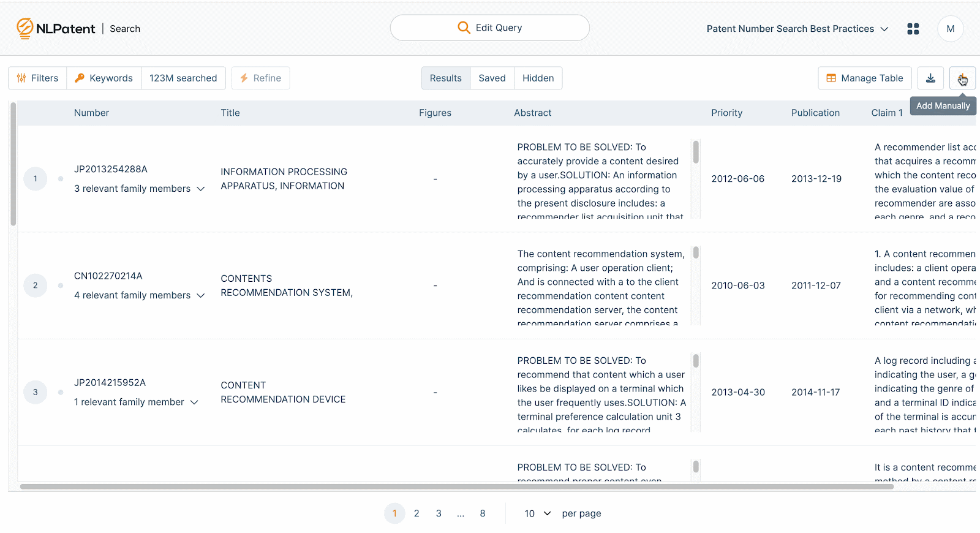The image size is (980, 533).
Task: Open the Keywords panel
Action: [x=104, y=78]
